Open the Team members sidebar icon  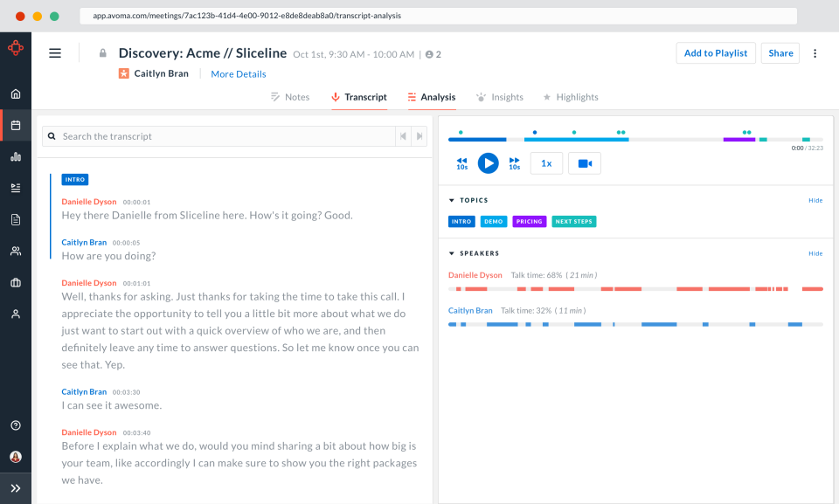(x=15, y=251)
